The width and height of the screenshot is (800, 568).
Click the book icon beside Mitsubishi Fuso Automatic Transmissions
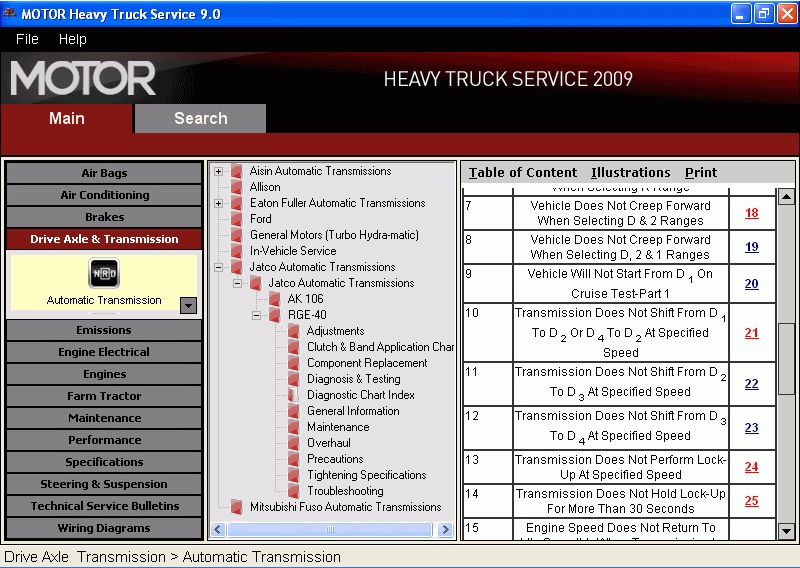236,507
